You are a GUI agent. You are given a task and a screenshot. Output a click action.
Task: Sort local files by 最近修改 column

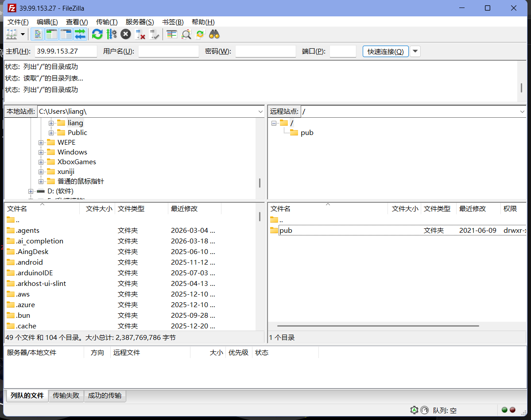click(194, 209)
